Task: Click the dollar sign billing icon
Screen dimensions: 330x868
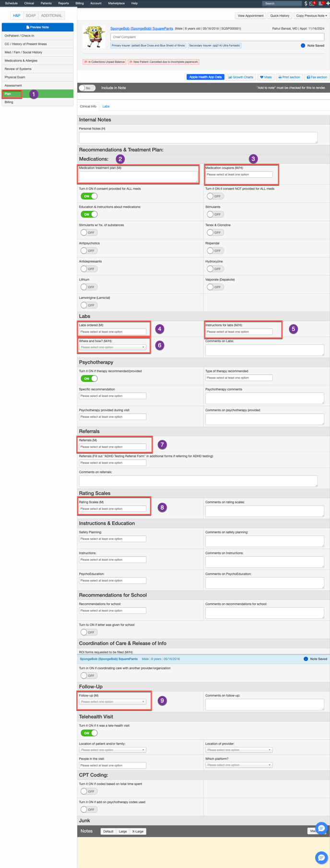Action: (x=306, y=3)
